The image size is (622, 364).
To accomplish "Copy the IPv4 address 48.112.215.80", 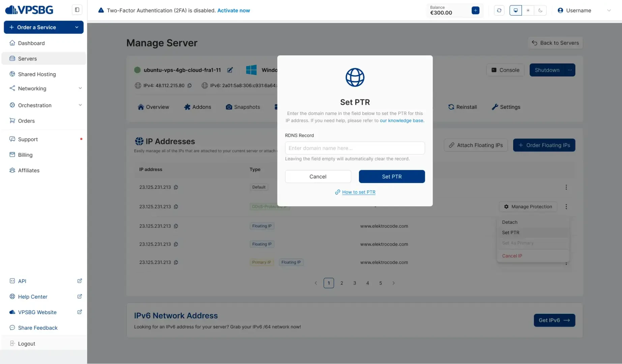I will point(189,86).
